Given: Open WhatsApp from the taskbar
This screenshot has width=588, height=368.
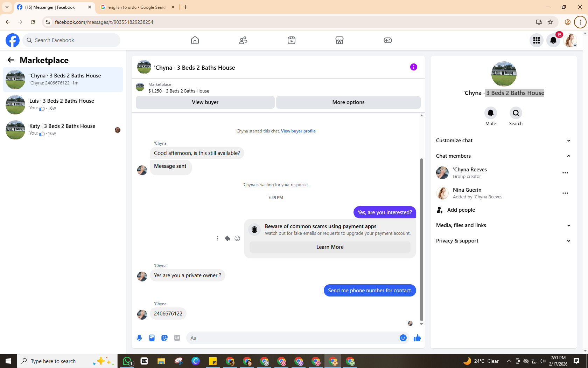Looking at the screenshot, I should point(127,361).
